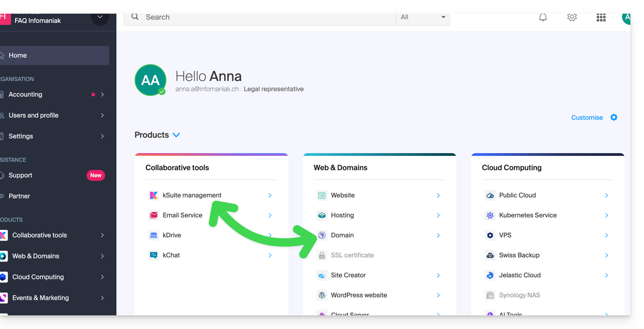Click the Swiss Backup icon

(x=490, y=255)
